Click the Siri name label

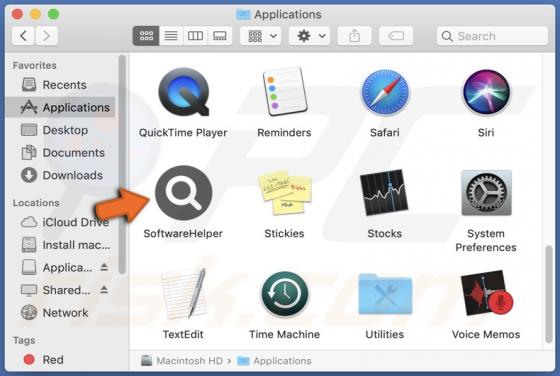pos(486,133)
